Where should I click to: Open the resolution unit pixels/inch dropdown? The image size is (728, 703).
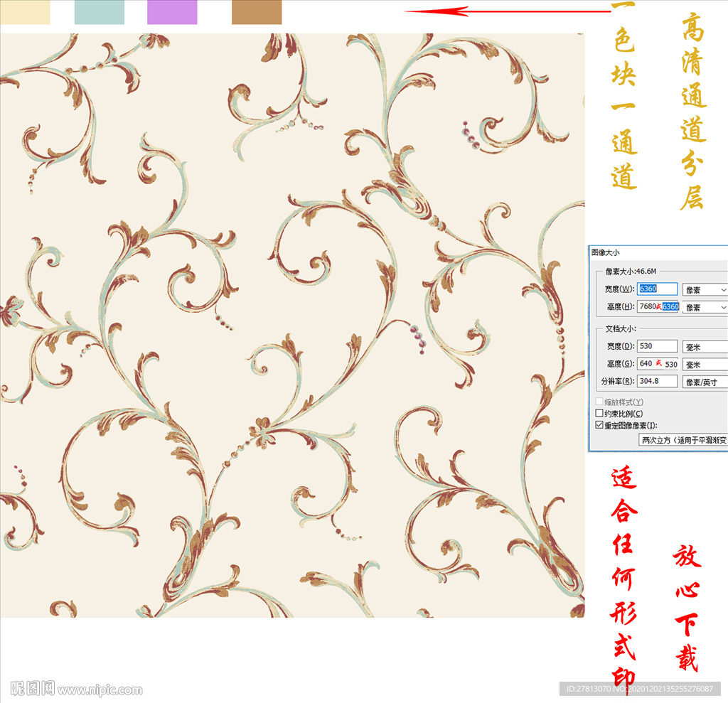705,382
